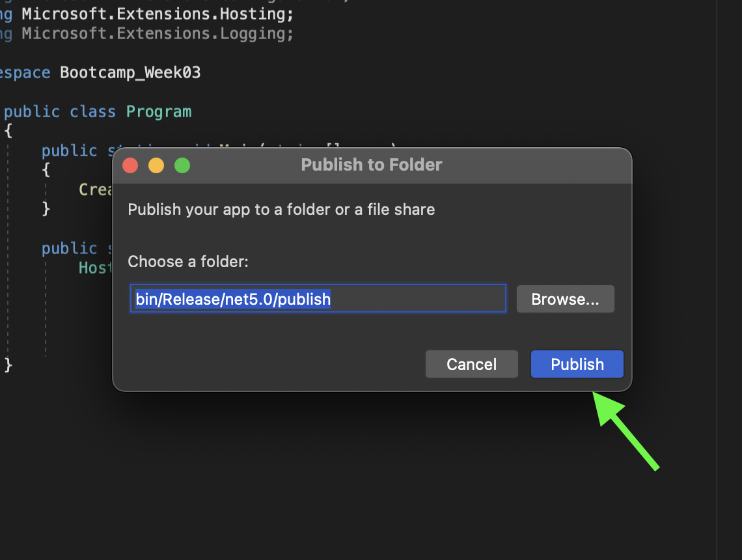
Task: Click the Program class name
Action: click(x=158, y=111)
